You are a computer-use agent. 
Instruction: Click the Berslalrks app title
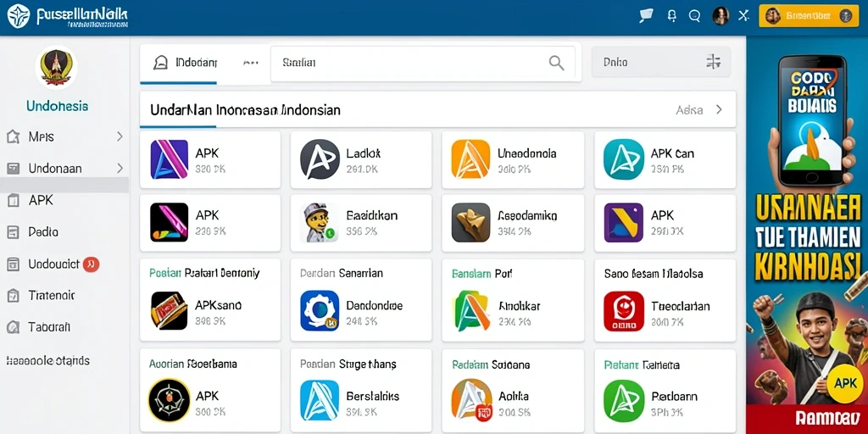coord(373,396)
